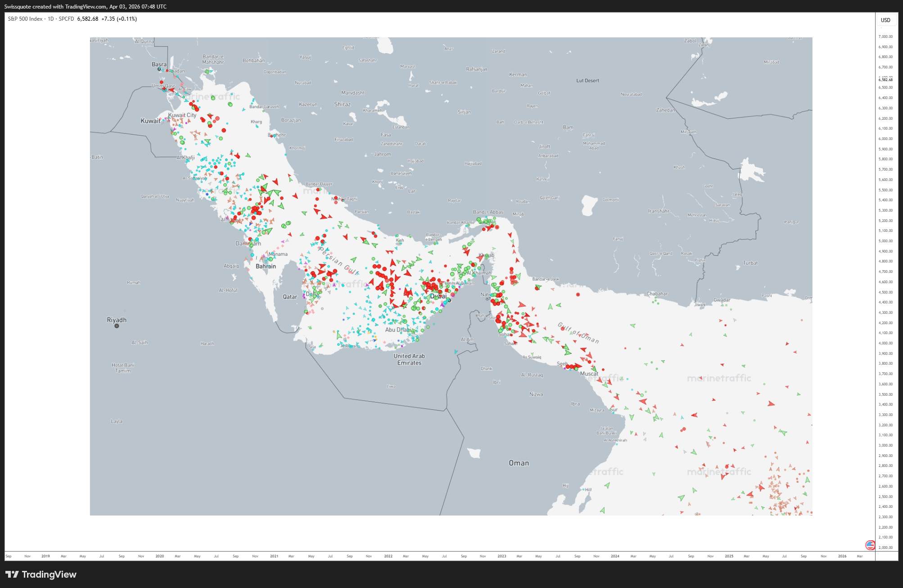The height and width of the screenshot is (588, 903).
Task: Click the 2022 year marker on the time axis
Action: (388, 556)
